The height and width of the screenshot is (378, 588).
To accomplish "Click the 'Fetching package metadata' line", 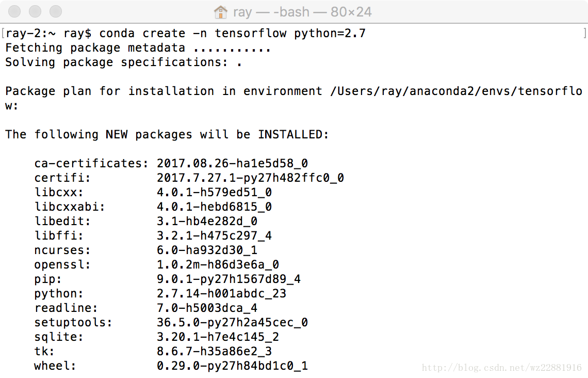I will coord(138,48).
